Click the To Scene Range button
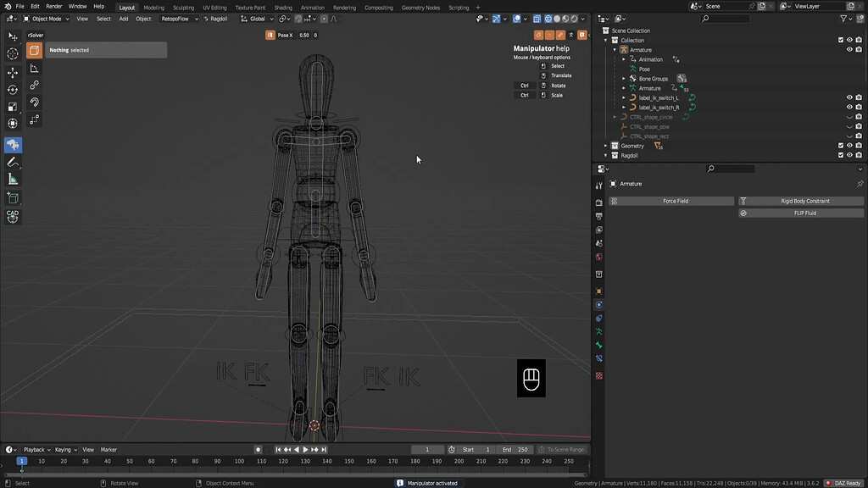This screenshot has width=868, height=488. click(x=561, y=450)
